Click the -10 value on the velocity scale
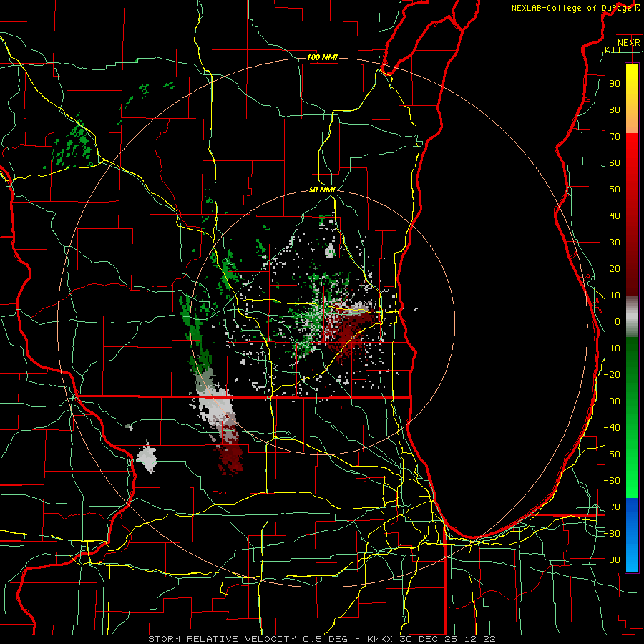 tap(612, 348)
